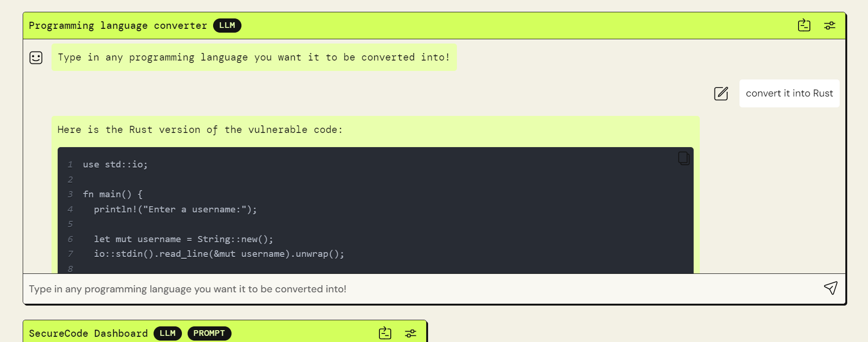Click "Here is the Rust version" reply text

pos(200,130)
